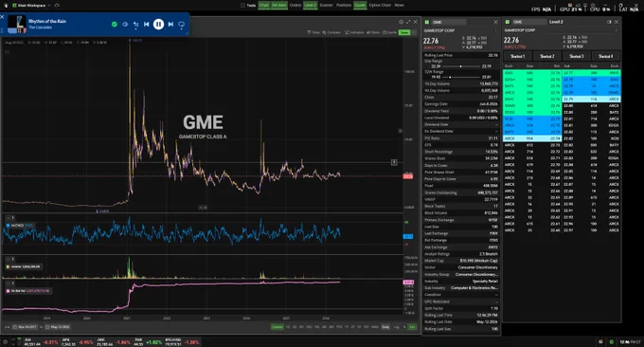This screenshot has width=644, height=347.
Task: Select the Custom timeframe button
Action: tap(277, 327)
